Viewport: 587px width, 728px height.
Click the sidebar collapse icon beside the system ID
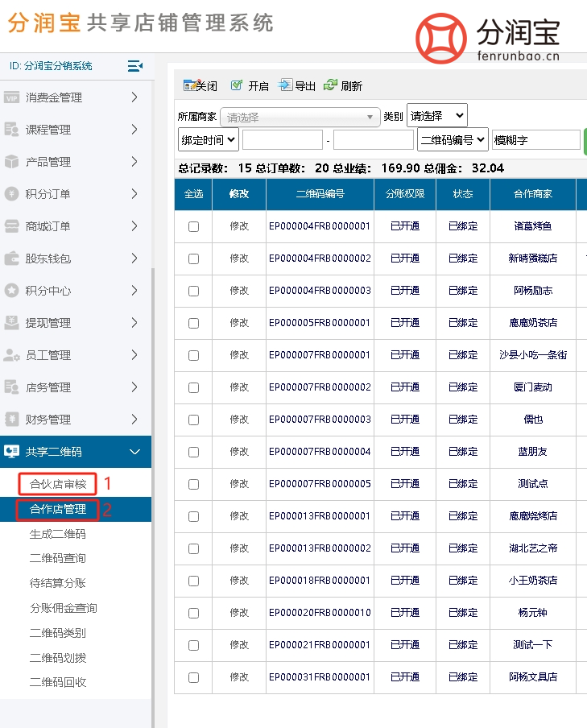[x=134, y=66]
